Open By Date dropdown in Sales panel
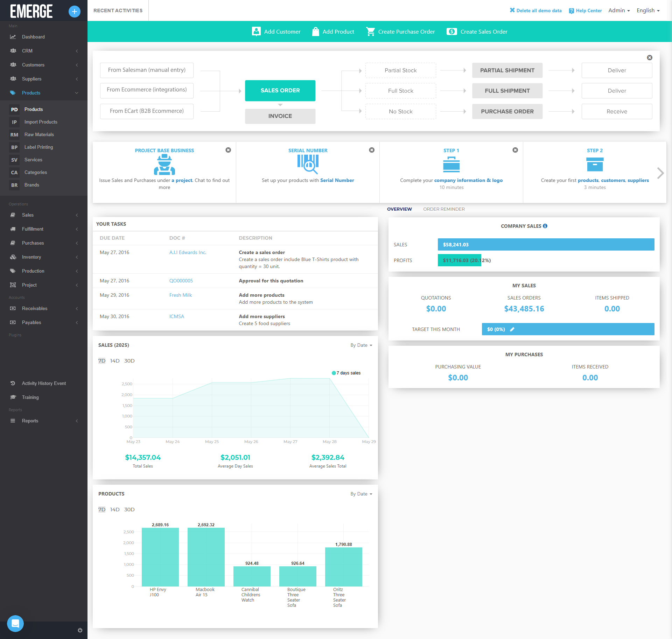Image resolution: width=672 pixels, height=639 pixels. tap(361, 345)
